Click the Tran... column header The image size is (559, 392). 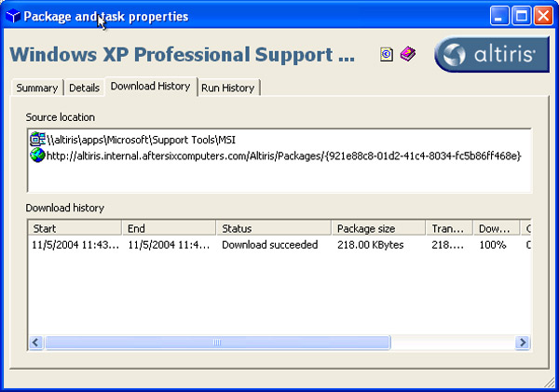(x=450, y=228)
